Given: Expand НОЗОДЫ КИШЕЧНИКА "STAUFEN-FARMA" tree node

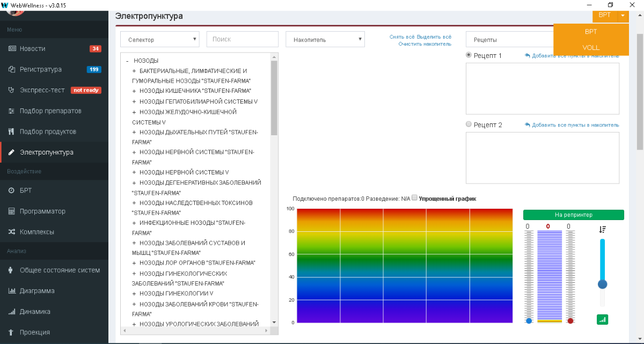Looking at the screenshot, I should click(x=134, y=91).
